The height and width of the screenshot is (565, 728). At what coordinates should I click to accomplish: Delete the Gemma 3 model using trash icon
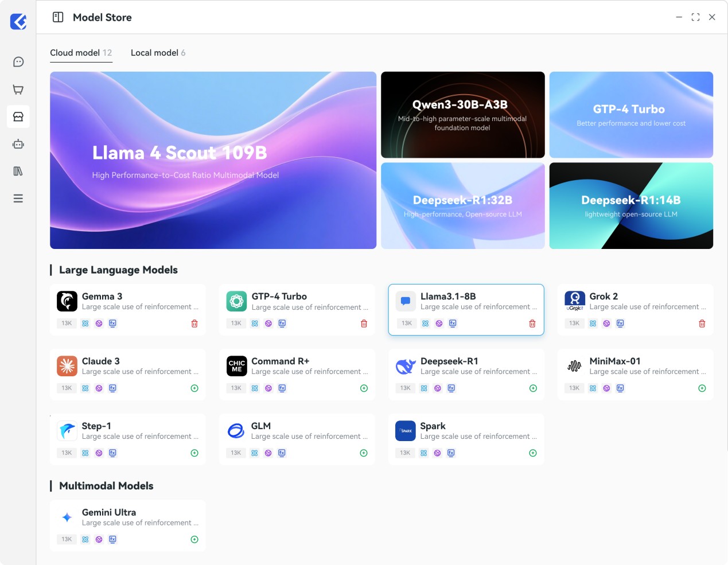pos(194,324)
